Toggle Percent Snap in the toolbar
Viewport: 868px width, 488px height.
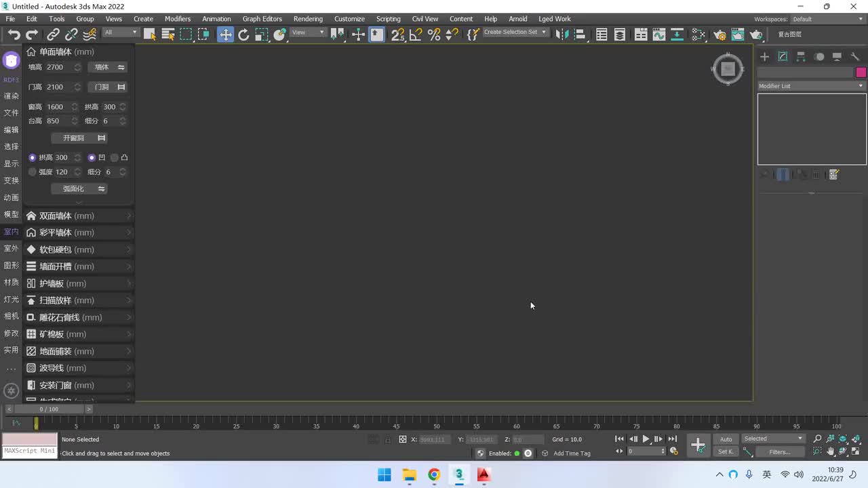(434, 35)
